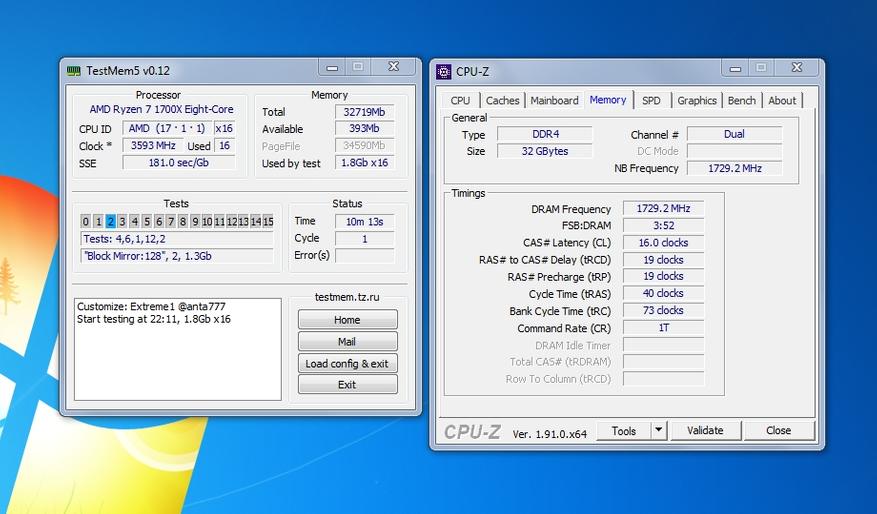Click the NB Frequency '1729.2 MHz' field
This screenshot has height=514, width=877.
734,168
